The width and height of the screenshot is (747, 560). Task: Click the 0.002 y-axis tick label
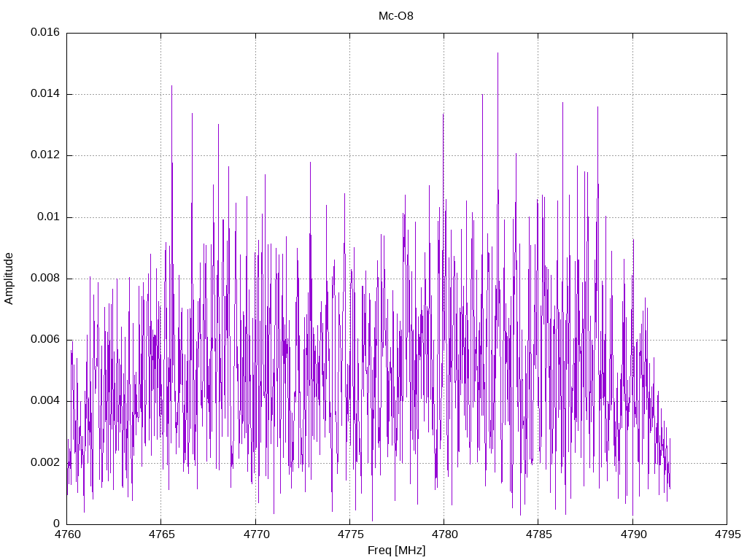45,462
